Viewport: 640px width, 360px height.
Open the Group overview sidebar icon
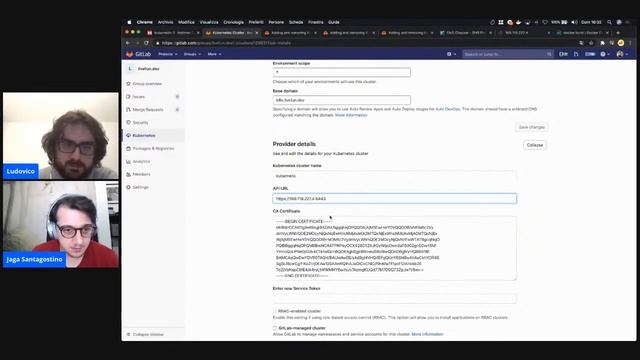pyautogui.click(x=128, y=84)
